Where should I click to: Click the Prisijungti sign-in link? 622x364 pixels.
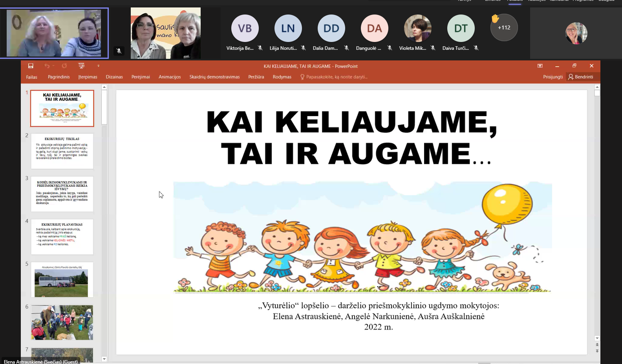pyautogui.click(x=553, y=77)
